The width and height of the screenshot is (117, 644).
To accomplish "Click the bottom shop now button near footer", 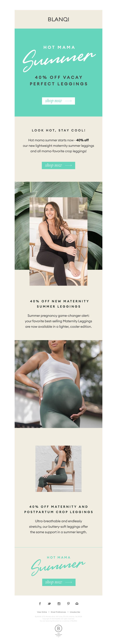I will click(x=59, y=582).
